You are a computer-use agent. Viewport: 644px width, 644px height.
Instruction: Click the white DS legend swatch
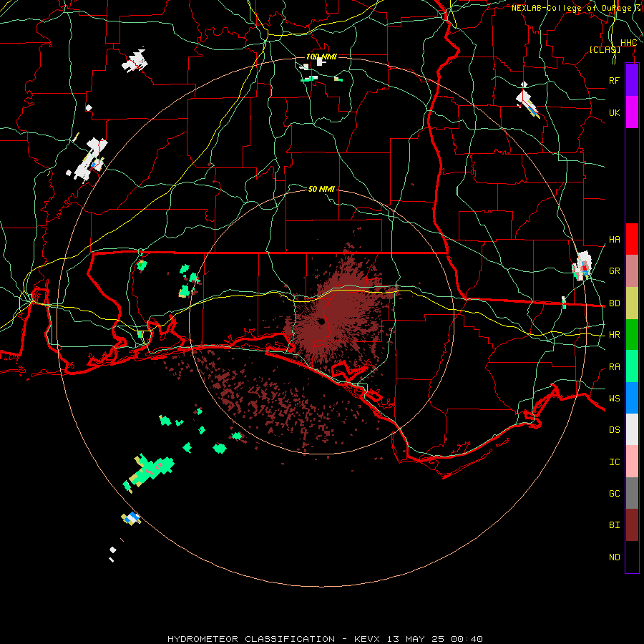[x=632, y=429]
